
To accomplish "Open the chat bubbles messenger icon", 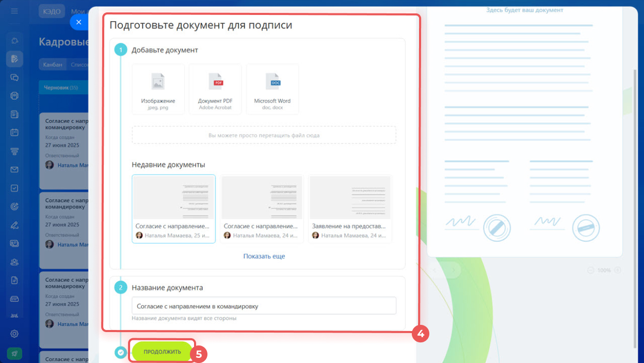I will click(x=14, y=77).
